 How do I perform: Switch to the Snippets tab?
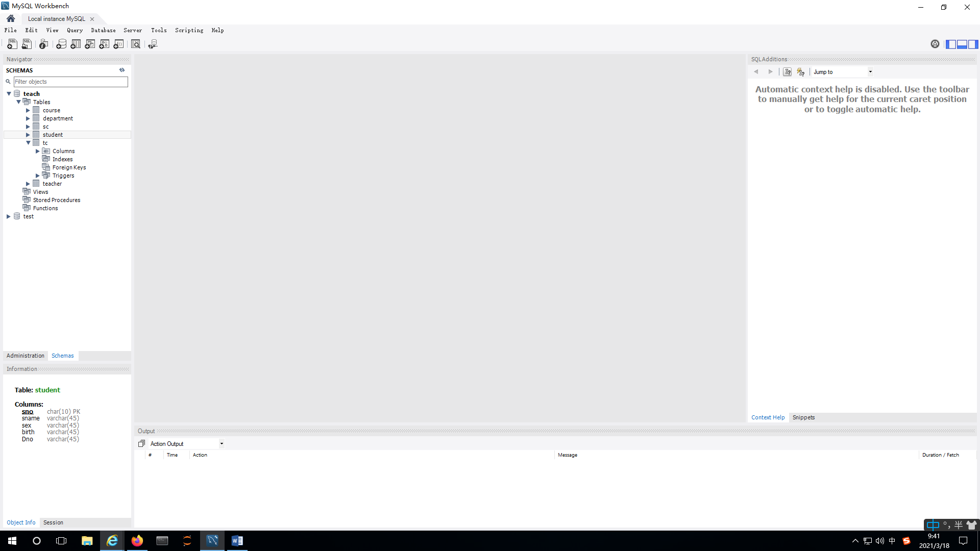point(803,417)
